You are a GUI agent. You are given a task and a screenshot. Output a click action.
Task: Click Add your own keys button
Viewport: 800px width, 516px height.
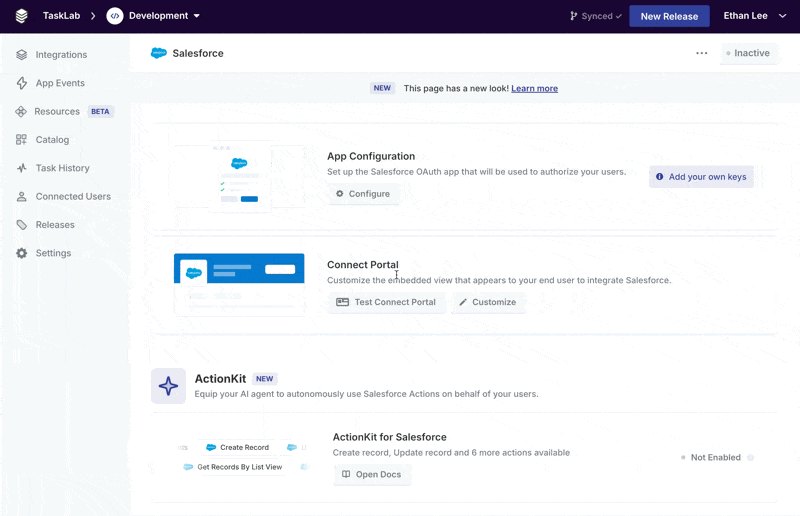pyautogui.click(x=701, y=177)
